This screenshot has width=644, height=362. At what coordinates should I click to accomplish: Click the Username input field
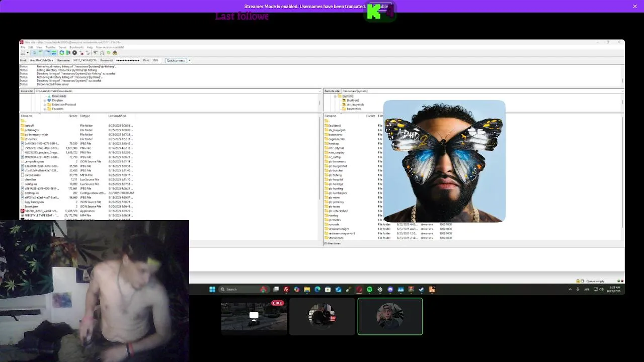coord(85,60)
